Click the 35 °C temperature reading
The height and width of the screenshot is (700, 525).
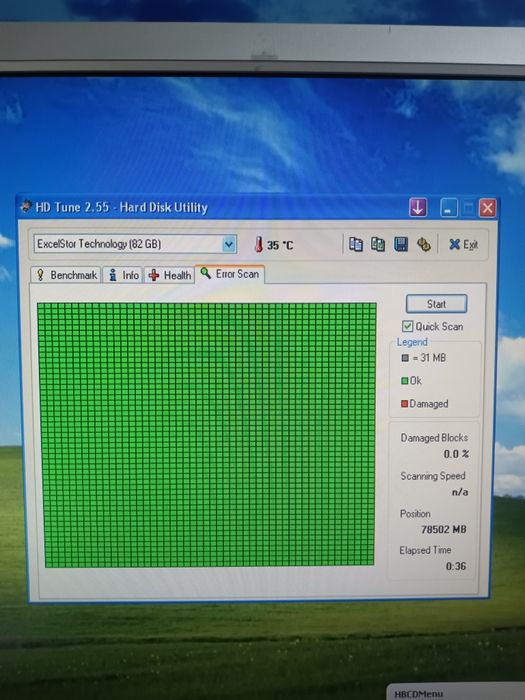[x=280, y=245]
